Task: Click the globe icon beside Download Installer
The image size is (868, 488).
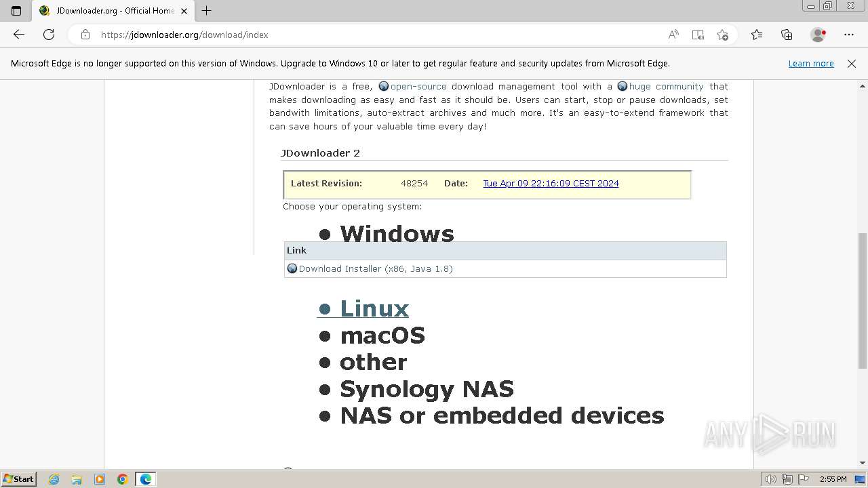Action: coord(292,268)
